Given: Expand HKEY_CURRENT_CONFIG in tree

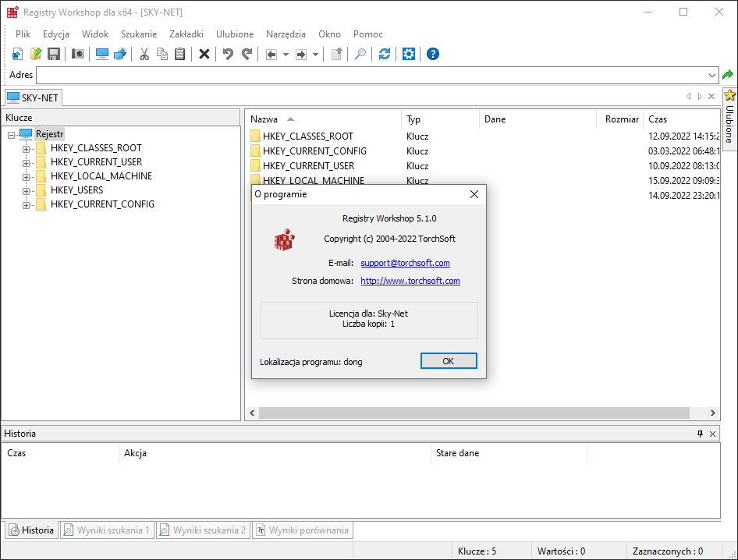Looking at the screenshot, I should tap(26, 206).
